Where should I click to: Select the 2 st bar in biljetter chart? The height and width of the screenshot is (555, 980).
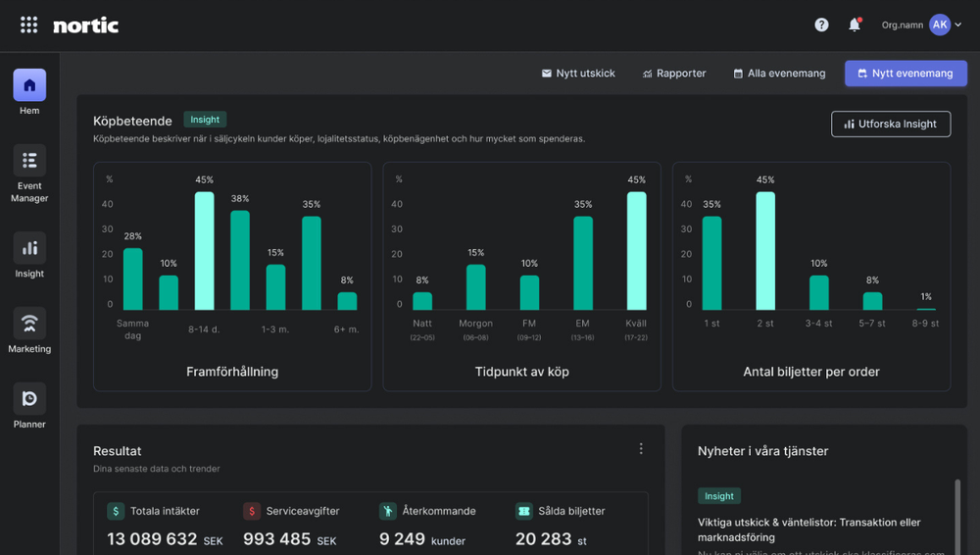tap(765, 251)
